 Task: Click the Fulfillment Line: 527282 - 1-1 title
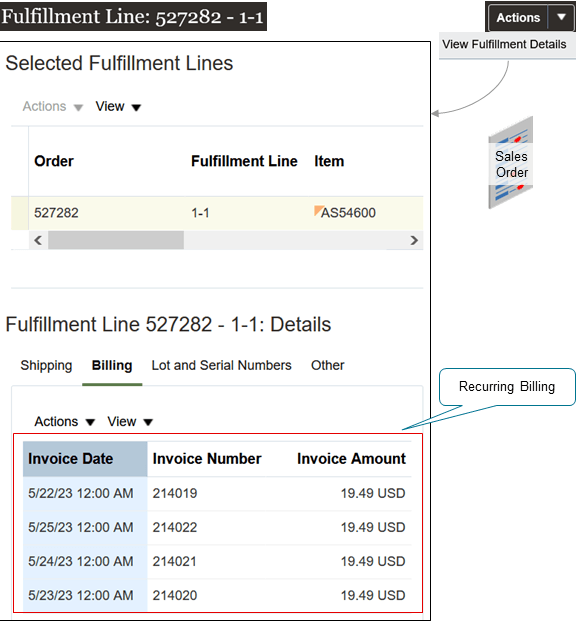(x=133, y=17)
